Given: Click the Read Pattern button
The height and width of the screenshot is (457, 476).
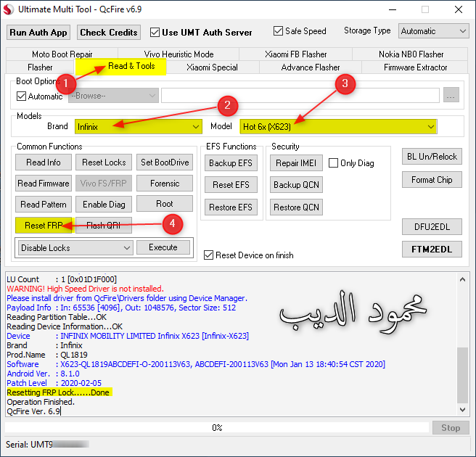Looking at the screenshot, I should click(x=44, y=205).
